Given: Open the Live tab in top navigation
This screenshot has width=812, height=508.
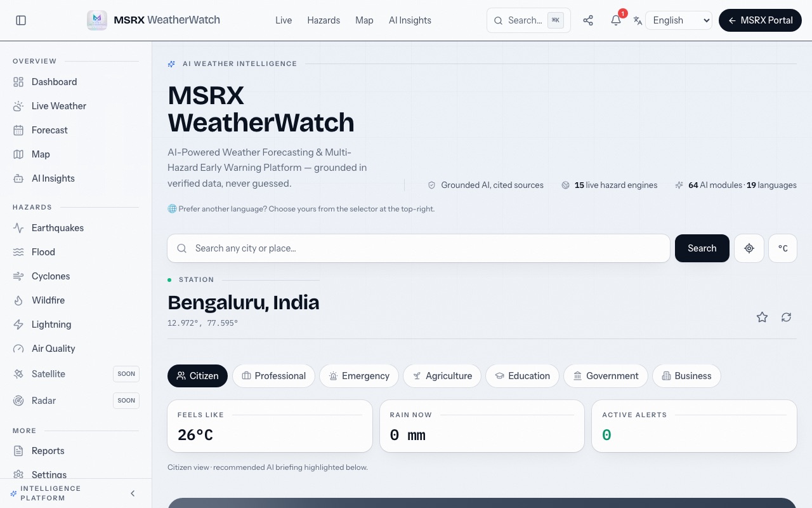Looking at the screenshot, I should 284,20.
